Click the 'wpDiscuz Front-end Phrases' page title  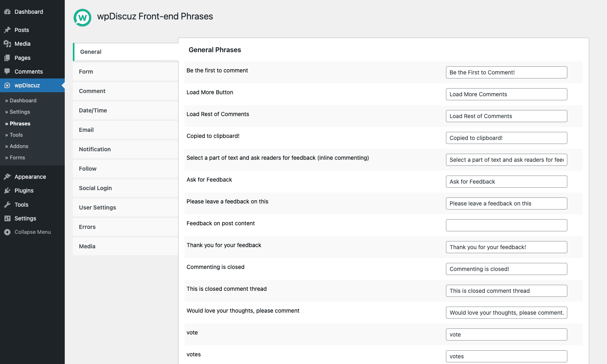click(x=155, y=17)
